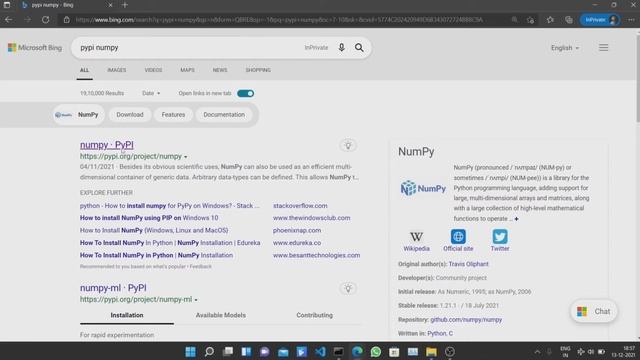Open the numpy · PyPI result link
The width and height of the screenshot is (640, 360).
[x=107, y=145]
